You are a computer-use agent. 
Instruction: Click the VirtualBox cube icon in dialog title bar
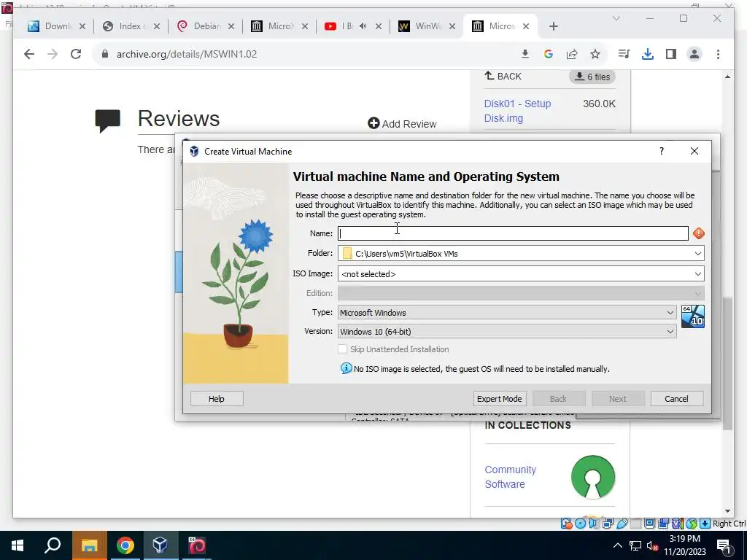[194, 151]
